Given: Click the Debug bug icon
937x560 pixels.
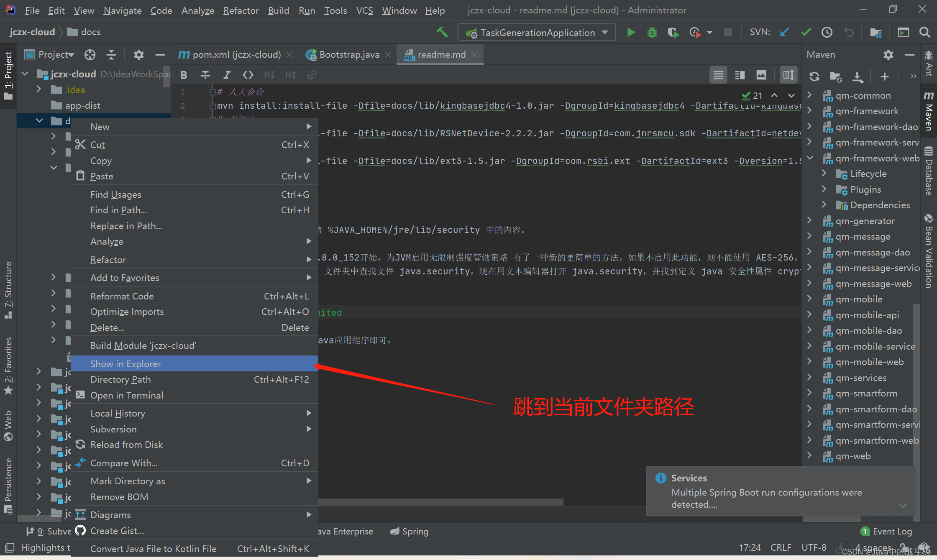Looking at the screenshot, I should pos(652,33).
